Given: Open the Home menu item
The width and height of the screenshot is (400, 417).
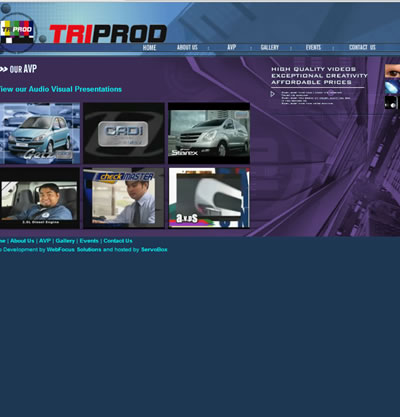Looking at the screenshot, I should (149, 47).
